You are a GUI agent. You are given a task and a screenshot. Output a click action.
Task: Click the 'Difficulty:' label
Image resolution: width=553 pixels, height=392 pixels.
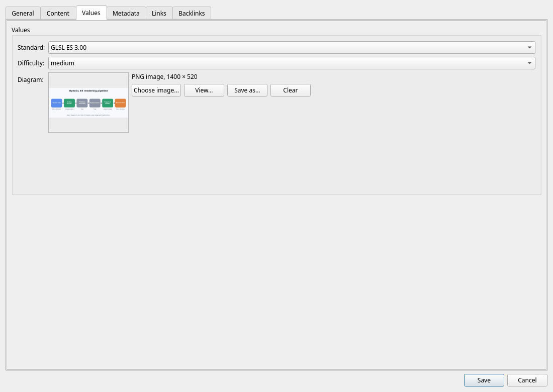[31, 63]
